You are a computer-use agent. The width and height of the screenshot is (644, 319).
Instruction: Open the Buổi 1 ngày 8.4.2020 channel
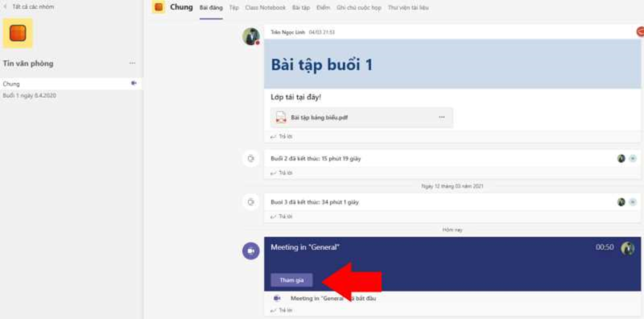pos(30,96)
